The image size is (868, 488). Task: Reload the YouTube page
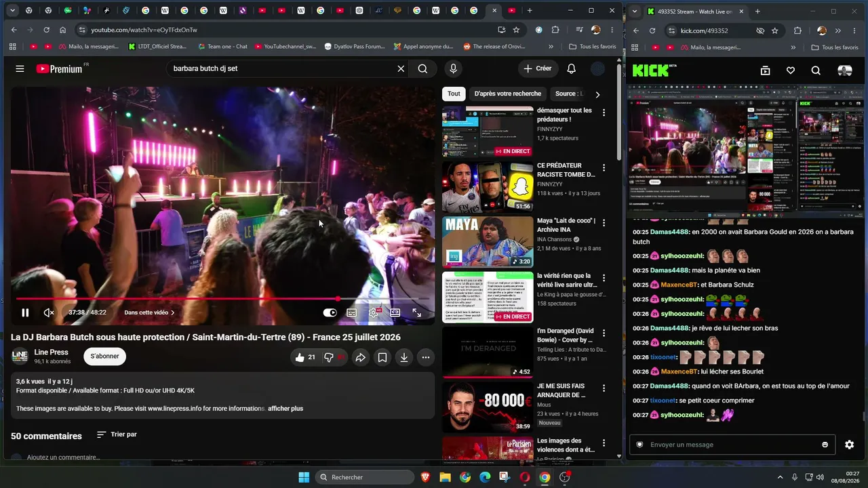[46, 30]
